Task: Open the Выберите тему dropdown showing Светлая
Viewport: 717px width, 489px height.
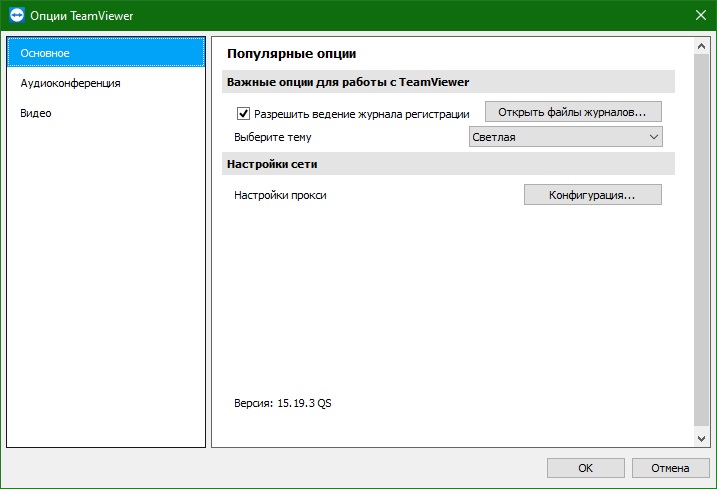Action: 566,137
